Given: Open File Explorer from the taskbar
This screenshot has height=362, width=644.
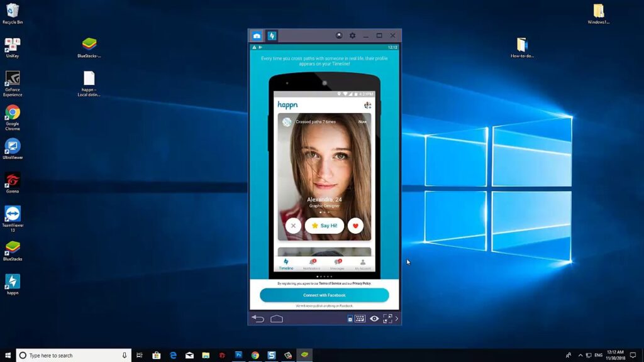Looking at the screenshot, I should (x=206, y=356).
